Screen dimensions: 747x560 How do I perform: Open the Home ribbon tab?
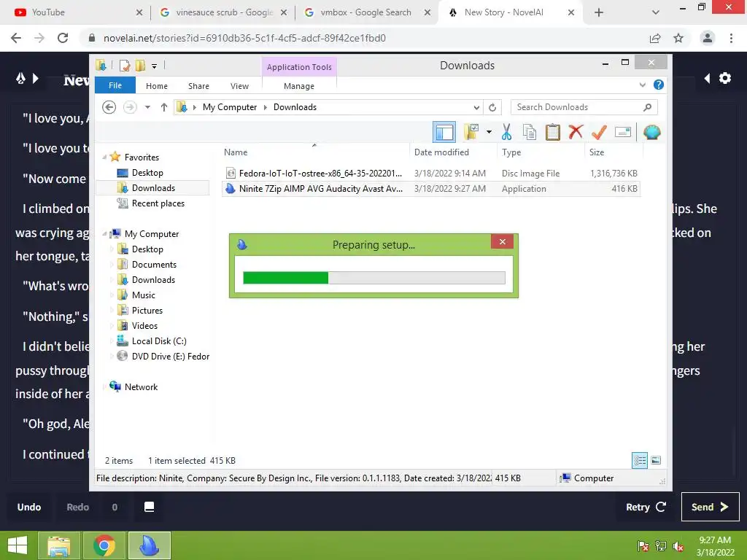click(157, 86)
